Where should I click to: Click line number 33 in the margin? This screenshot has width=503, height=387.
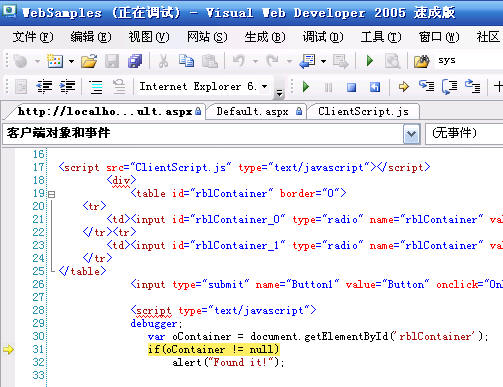tap(38, 375)
